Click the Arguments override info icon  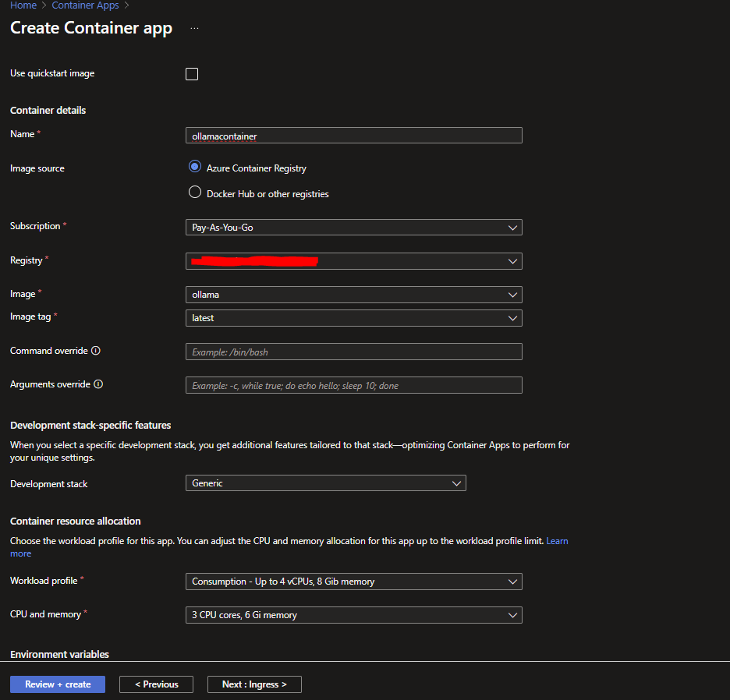coord(98,384)
